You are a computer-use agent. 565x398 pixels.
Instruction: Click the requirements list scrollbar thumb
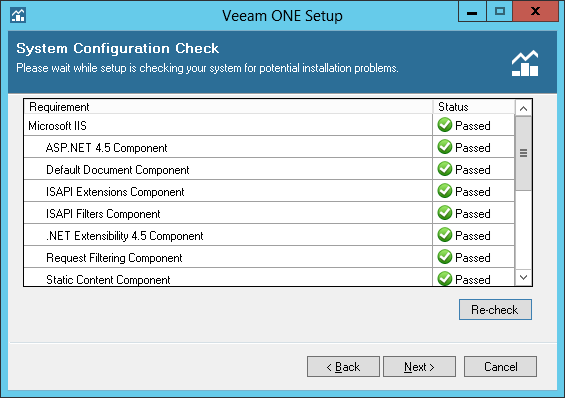(524, 153)
